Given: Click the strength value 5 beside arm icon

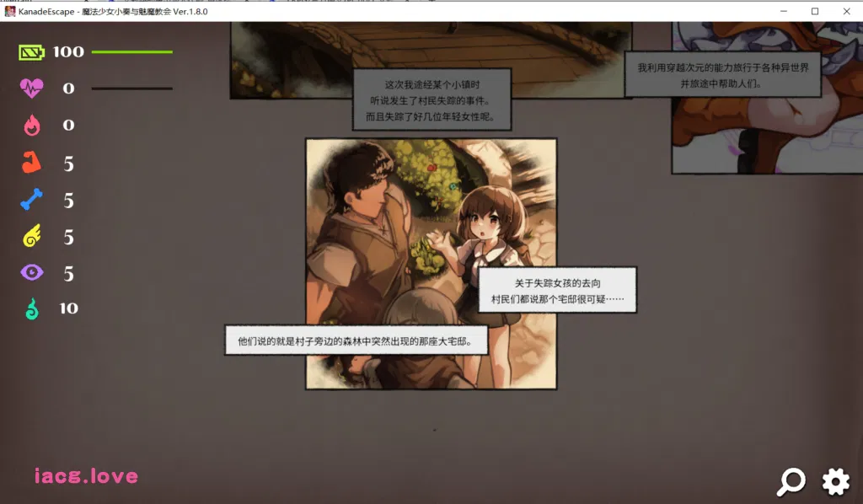Looking at the screenshot, I should [x=68, y=164].
